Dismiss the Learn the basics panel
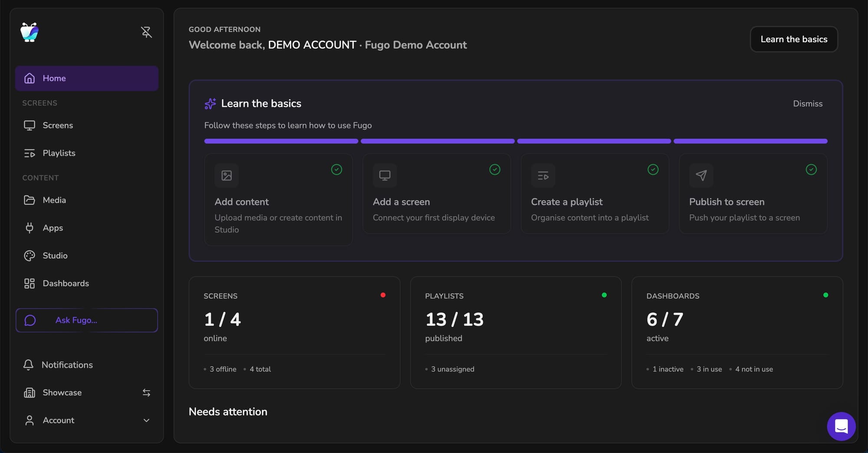The width and height of the screenshot is (868, 453). tap(807, 104)
